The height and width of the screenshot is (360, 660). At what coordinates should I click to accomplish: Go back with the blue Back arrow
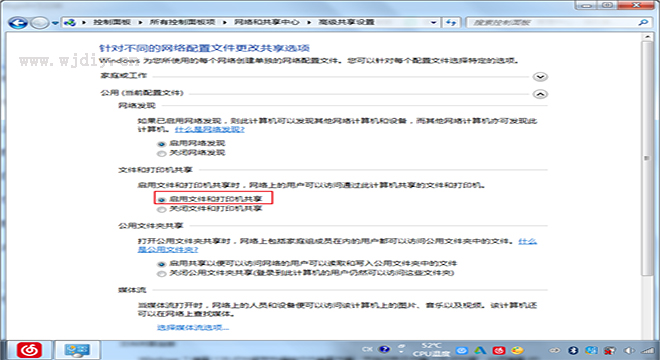pos(18,23)
